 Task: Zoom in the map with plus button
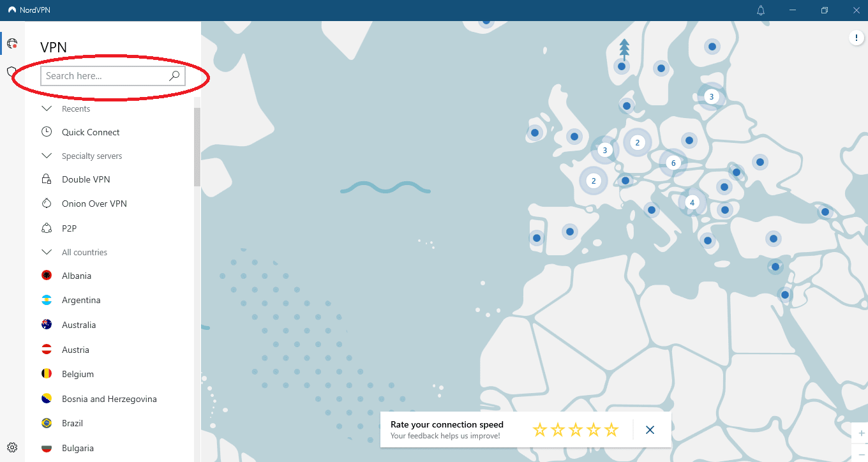[x=861, y=433]
